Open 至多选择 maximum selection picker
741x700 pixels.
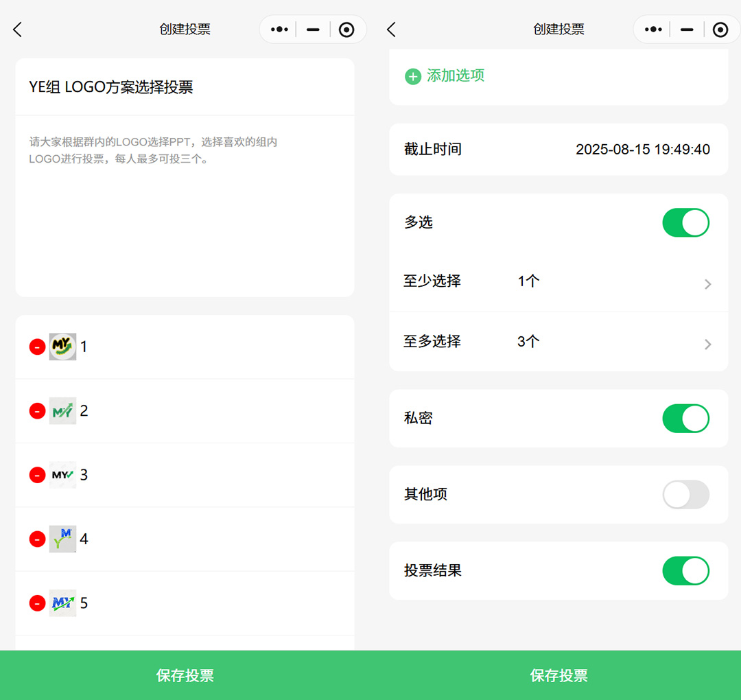click(707, 344)
